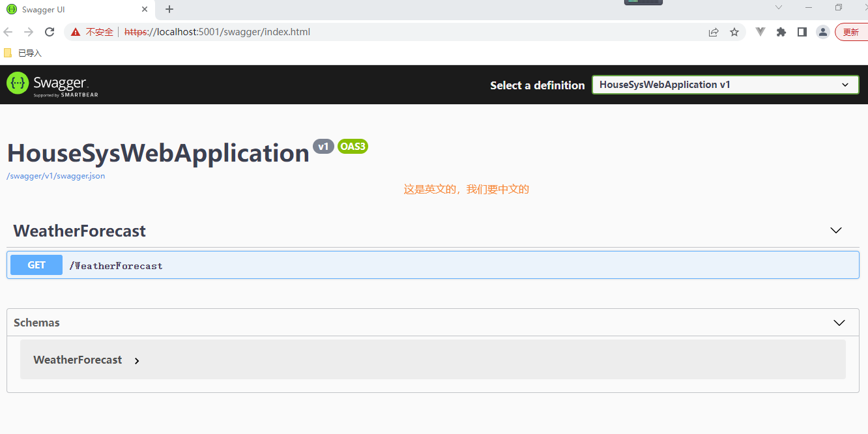Screen dimensions: 868x434
Task: Open the browser profile avatar
Action: (823, 32)
